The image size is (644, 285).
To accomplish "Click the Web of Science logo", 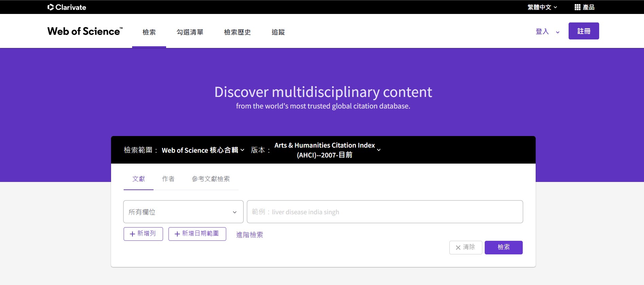I will tap(85, 31).
